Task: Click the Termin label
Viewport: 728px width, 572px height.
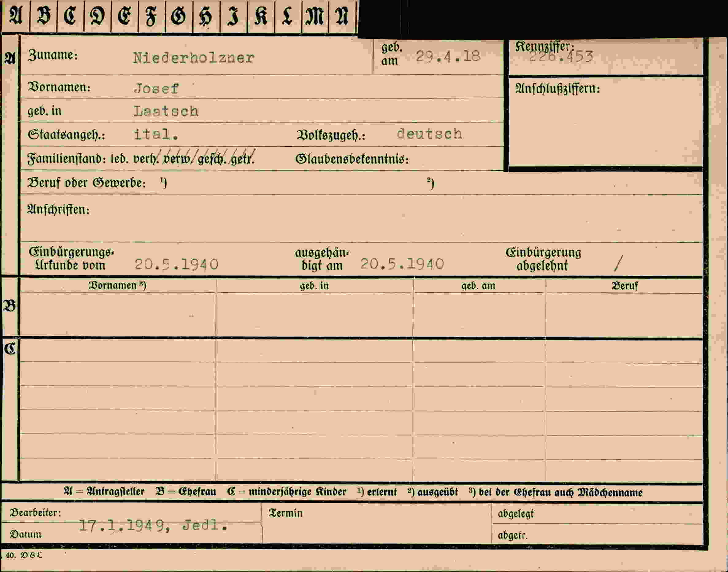Action: coord(286,513)
